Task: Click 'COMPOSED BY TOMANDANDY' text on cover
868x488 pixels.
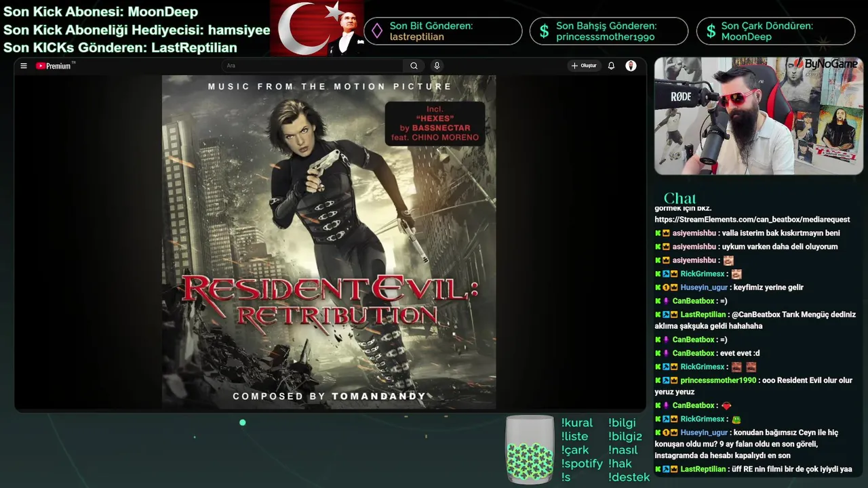Action: 330,396
